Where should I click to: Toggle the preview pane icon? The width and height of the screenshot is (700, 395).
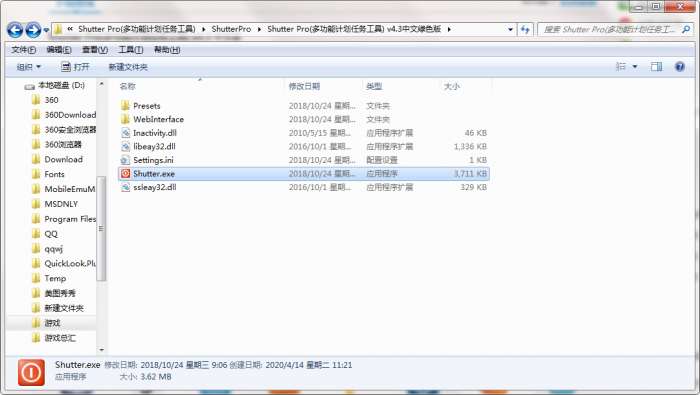point(656,67)
